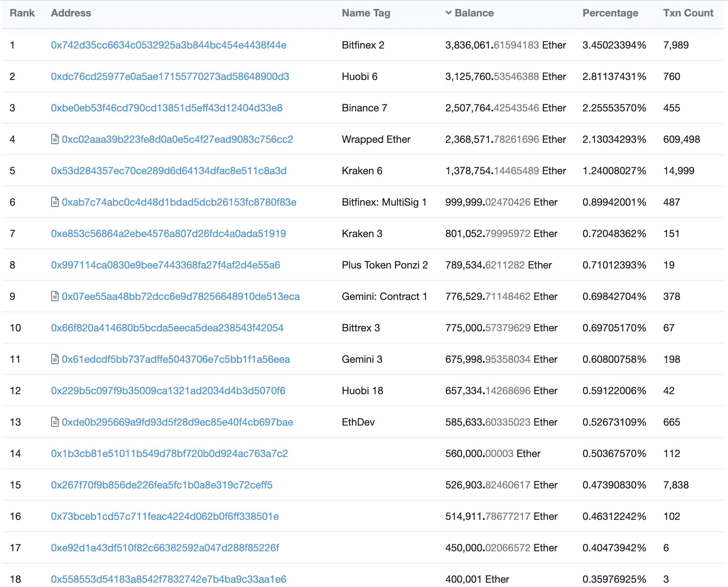Click transaction count 7,989
The width and height of the screenshot is (728, 587).
pyautogui.click(x=676, y=45)
